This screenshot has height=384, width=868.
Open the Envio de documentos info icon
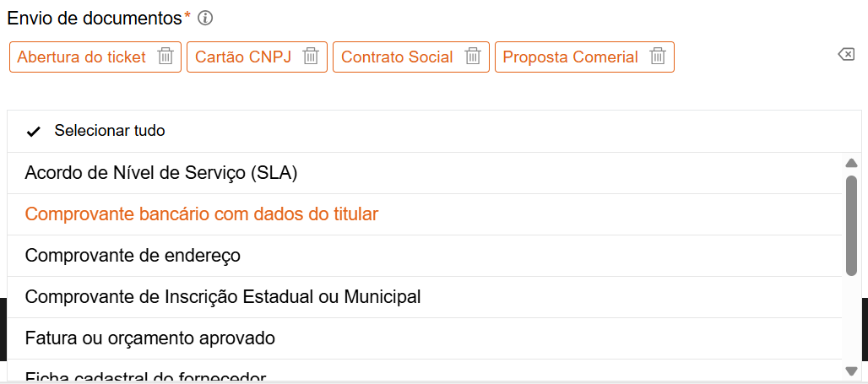(x=204, y=18)
